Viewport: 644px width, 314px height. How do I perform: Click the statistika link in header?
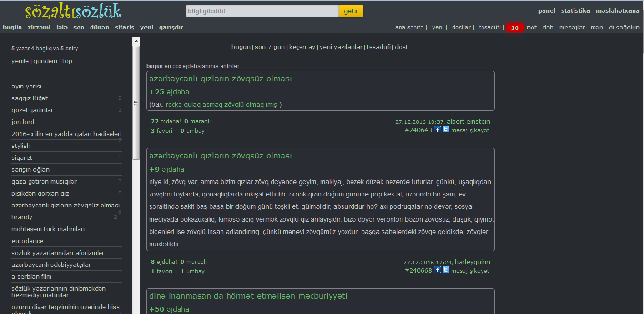tap(575, 11)
